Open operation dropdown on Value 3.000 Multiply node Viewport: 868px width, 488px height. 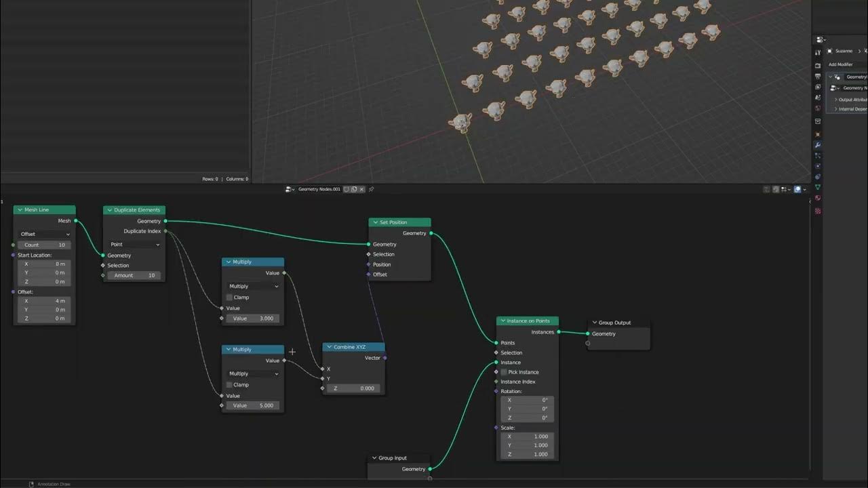pyautogui.click(x=253, y=286)
